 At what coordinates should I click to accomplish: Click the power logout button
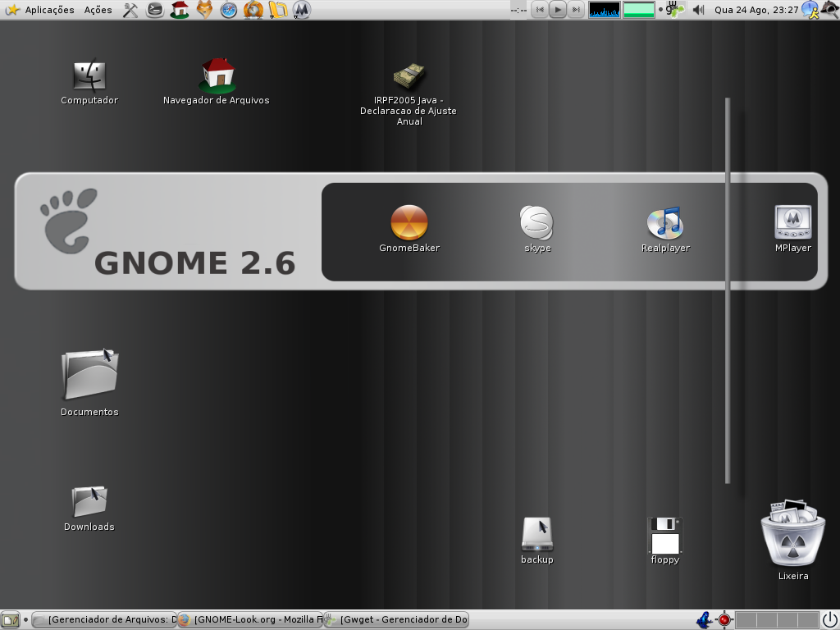point(830,620)
